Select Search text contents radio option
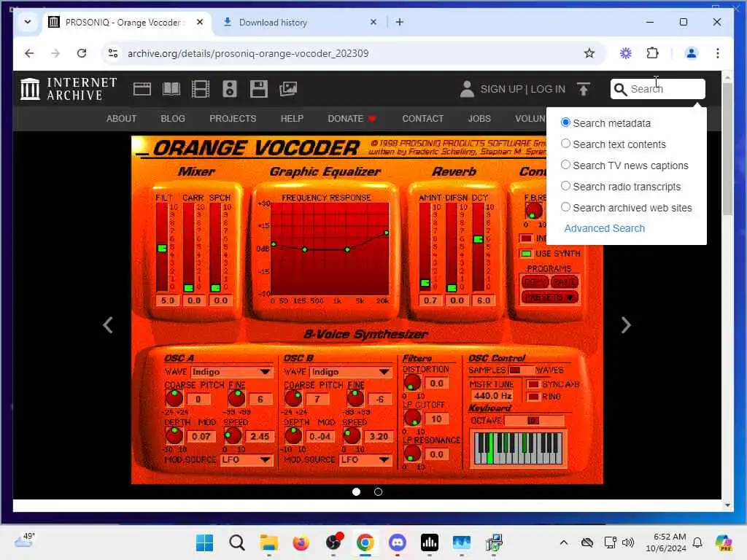 [565, 144]
